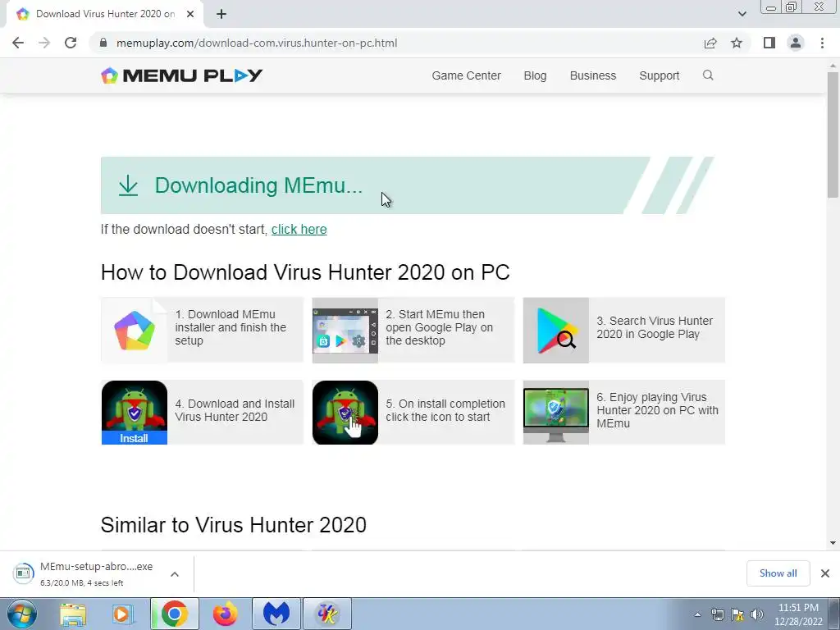
Task: Open a new tab with plus button
Action: click(x=221, y=14)
